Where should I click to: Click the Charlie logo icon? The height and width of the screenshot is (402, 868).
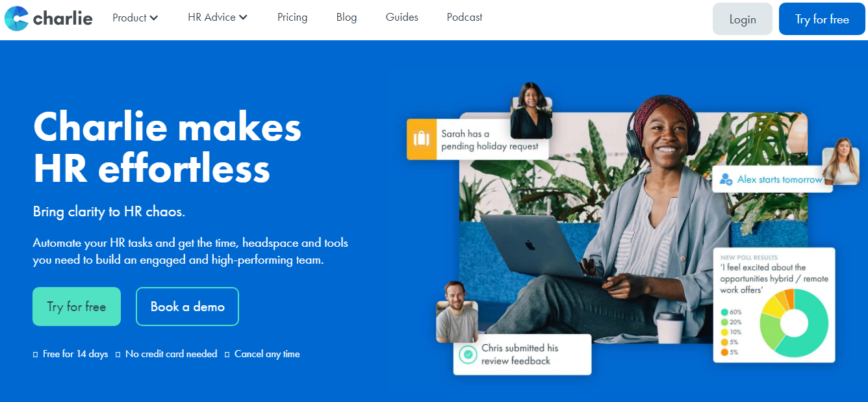coord(16,18)
